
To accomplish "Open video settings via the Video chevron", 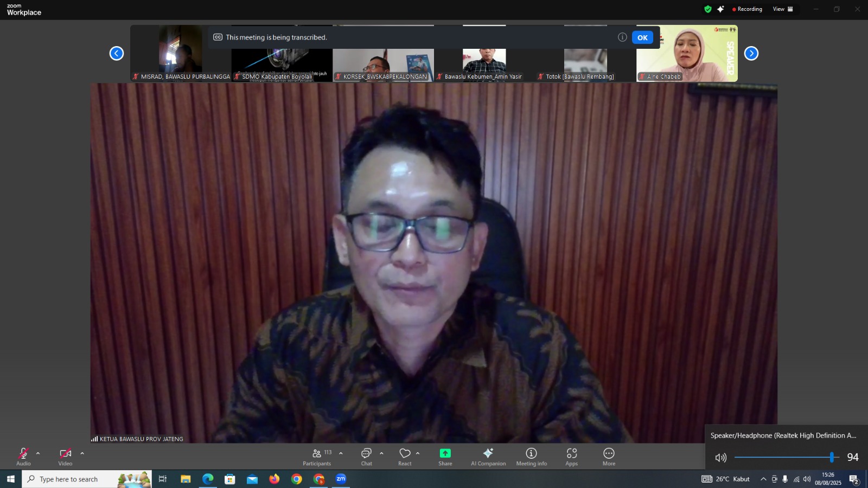I will point(81,453).
